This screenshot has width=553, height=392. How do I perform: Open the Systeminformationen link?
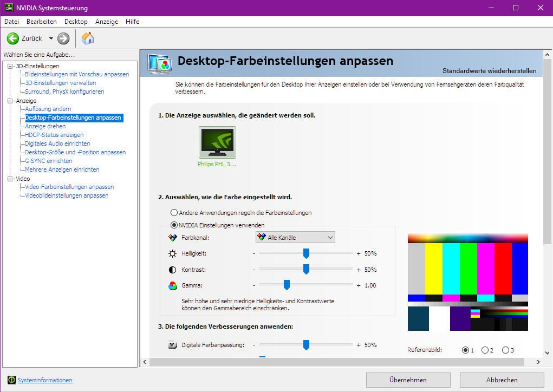[x=45, y=380]
